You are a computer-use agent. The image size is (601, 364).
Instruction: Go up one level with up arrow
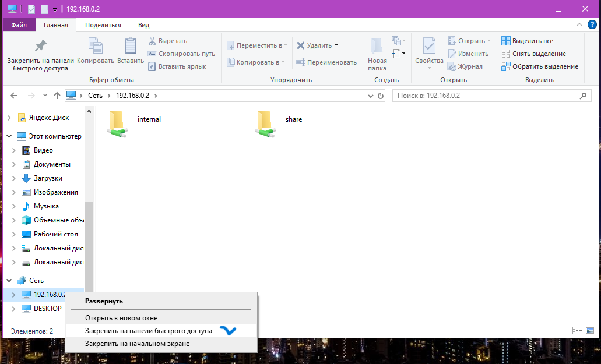[57, 96]
